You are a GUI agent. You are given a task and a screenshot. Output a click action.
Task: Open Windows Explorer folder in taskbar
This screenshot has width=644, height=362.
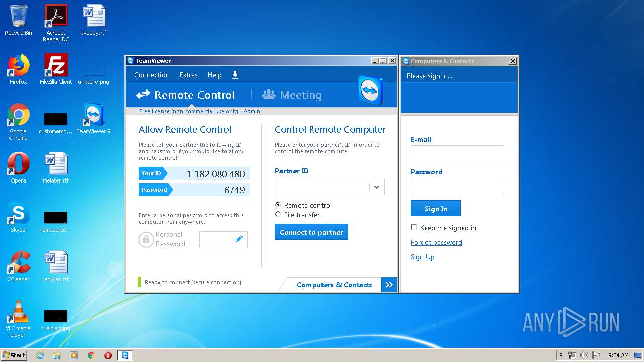[57, 355]
